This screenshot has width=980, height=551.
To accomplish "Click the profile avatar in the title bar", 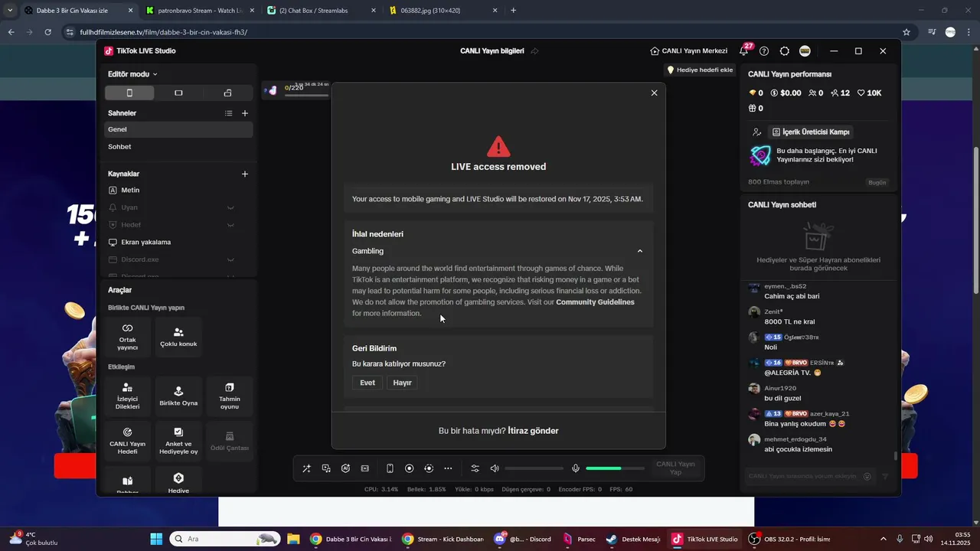I will pos(805,51).
